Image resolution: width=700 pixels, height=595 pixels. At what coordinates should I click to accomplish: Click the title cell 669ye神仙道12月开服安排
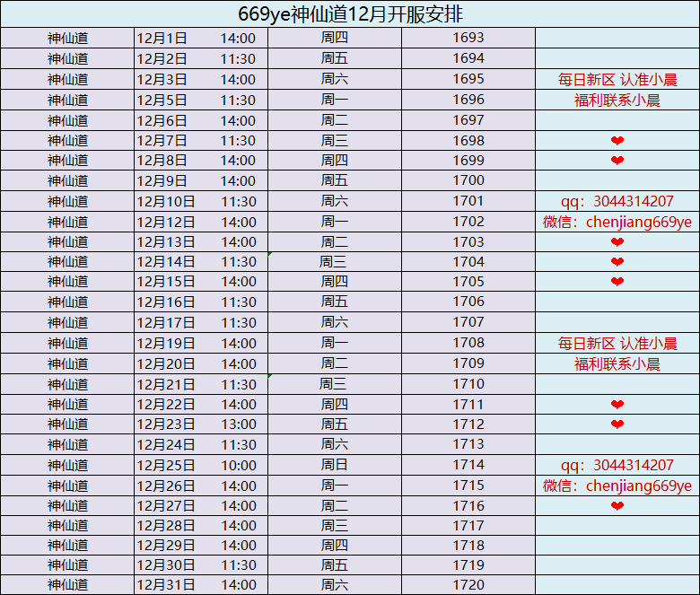pyautogui.click(x=350, y=13)
